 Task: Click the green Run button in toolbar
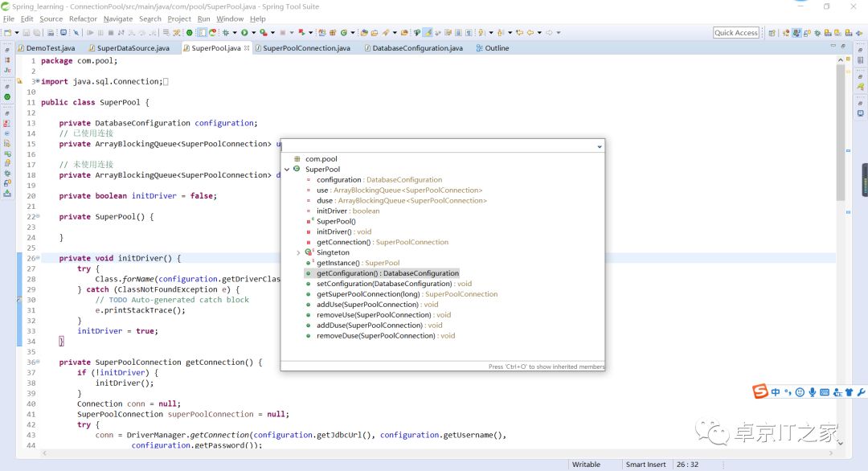(244, 33)
